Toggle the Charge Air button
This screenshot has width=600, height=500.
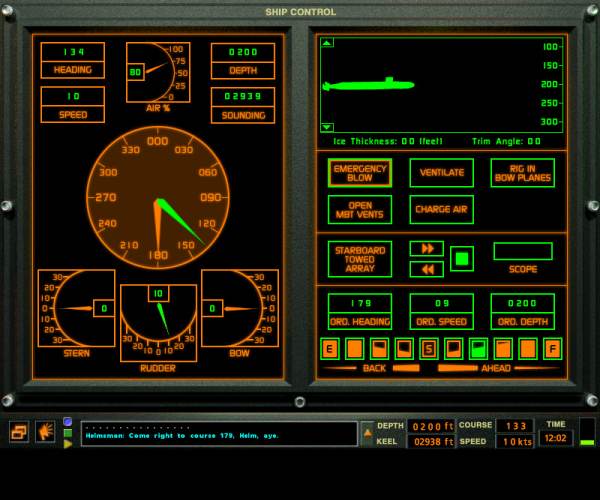pyautogui.click(x=442, y=210)
